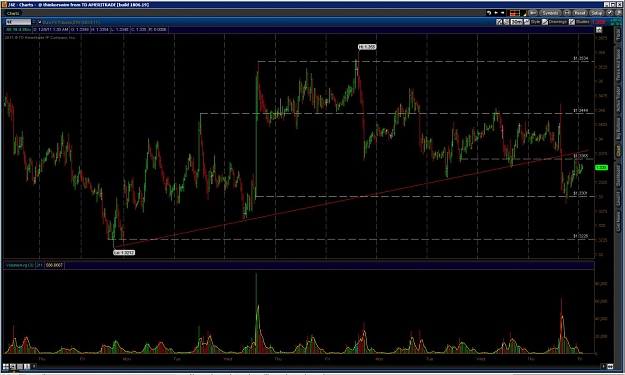Click the $1.3444 price level label

[x=581, y=110]
